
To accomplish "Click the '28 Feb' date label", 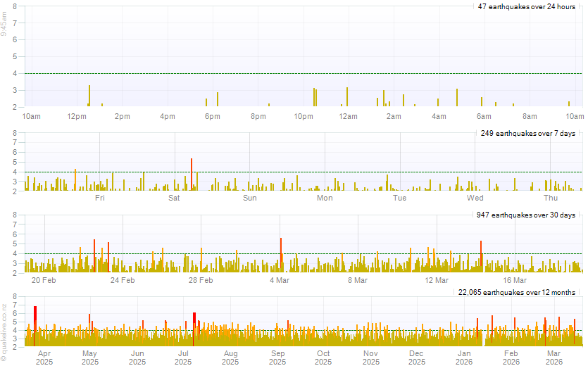I will 201,280.
